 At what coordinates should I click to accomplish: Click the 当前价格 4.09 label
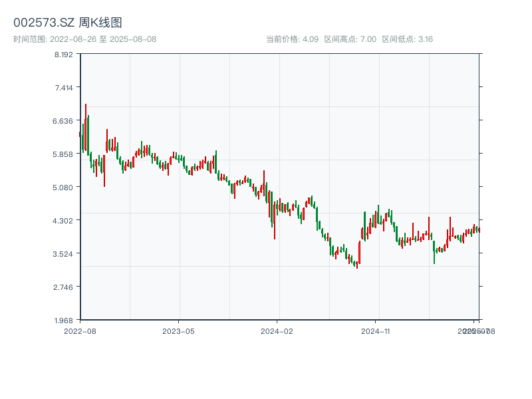tap(292, 39)
